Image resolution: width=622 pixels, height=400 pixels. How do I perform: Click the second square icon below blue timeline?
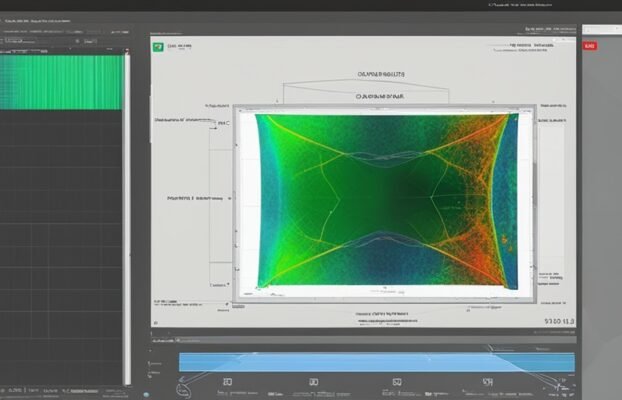312,382
